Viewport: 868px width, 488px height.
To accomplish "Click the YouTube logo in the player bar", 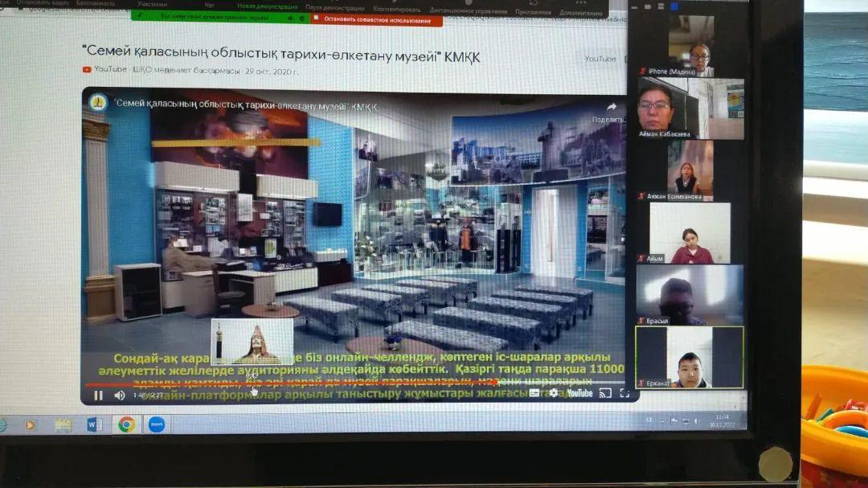I will click(579, 393).
